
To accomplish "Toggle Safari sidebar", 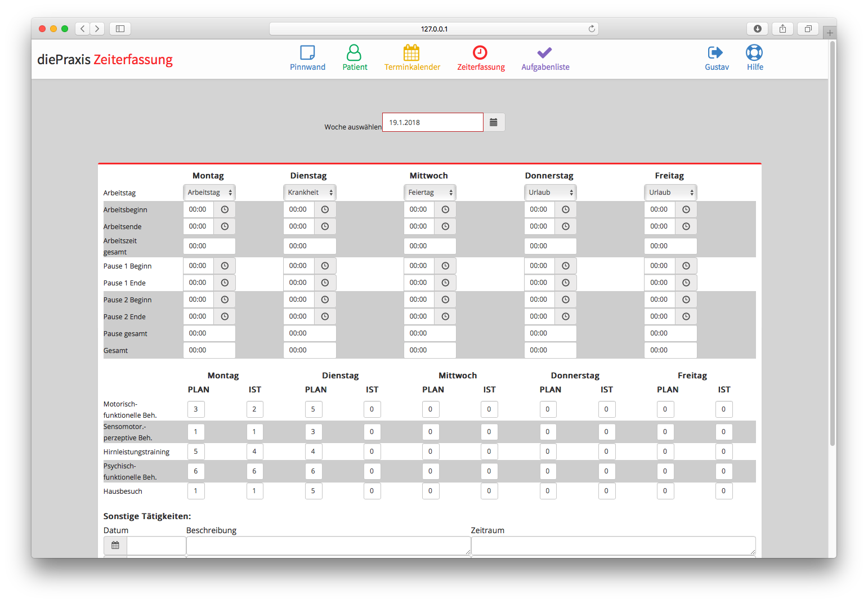I will pyautogui.click(x=120, y=29).
